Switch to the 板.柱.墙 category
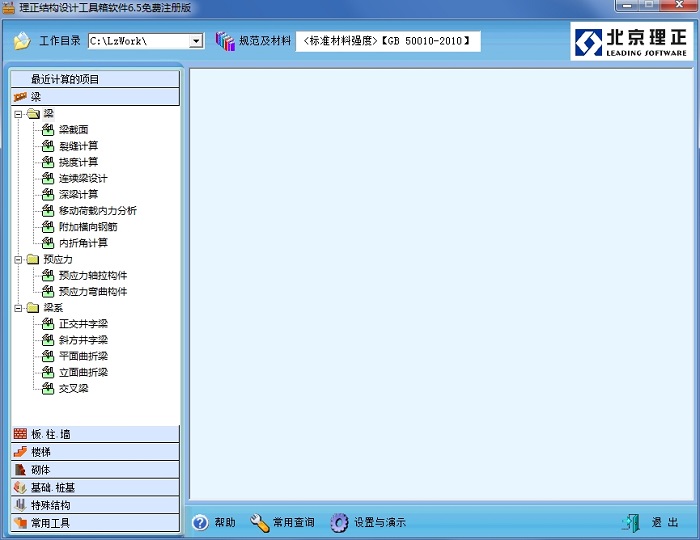Viewport: 700px width, 540px height. pyautogui.click(x=95, y=434)
